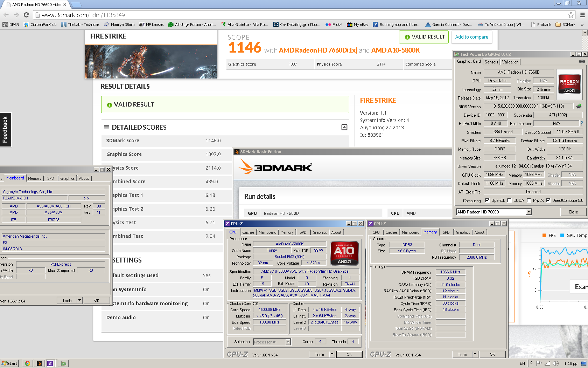Click the 3DMark icon in taskbar

(x=40, y=363)
